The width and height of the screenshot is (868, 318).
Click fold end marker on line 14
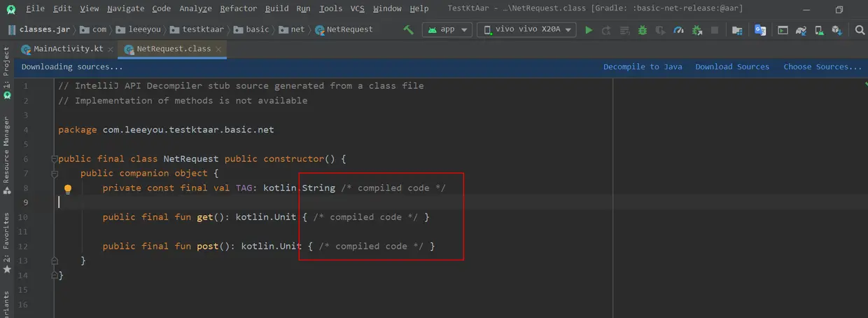pyautogui.click(x=55, y=275)
